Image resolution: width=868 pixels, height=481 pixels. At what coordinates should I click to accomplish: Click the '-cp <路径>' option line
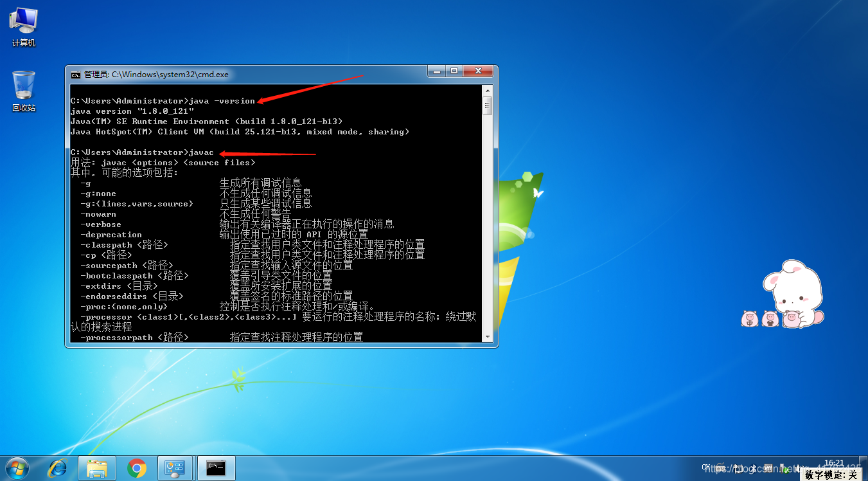coord(252,255)
